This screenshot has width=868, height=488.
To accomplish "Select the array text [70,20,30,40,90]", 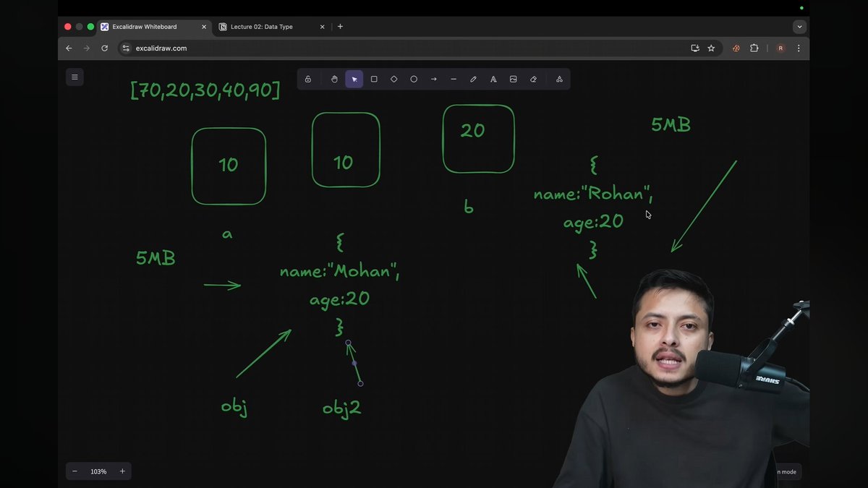I will 205,90.
